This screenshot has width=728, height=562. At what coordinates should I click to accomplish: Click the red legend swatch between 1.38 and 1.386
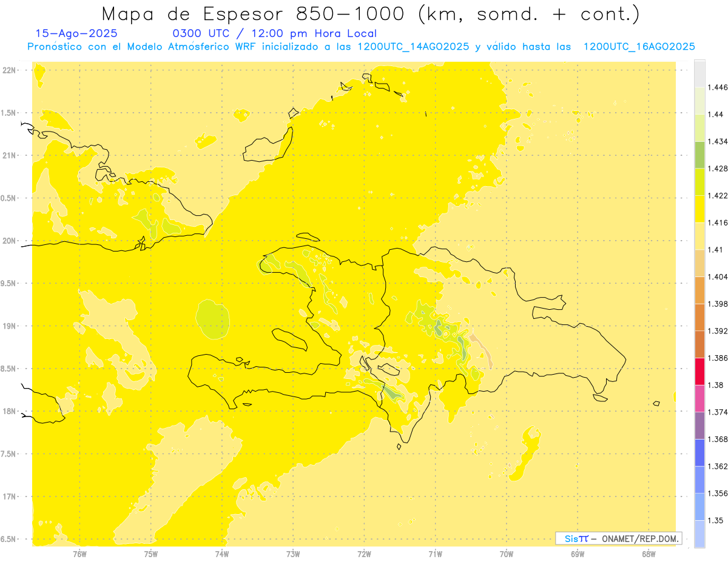coord(699,371)
